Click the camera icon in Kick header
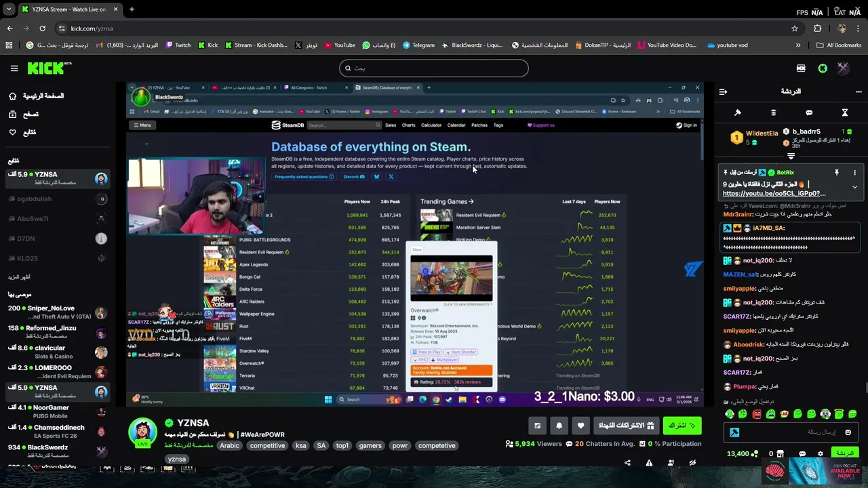868x488 pixels. [x=801, y=68]
